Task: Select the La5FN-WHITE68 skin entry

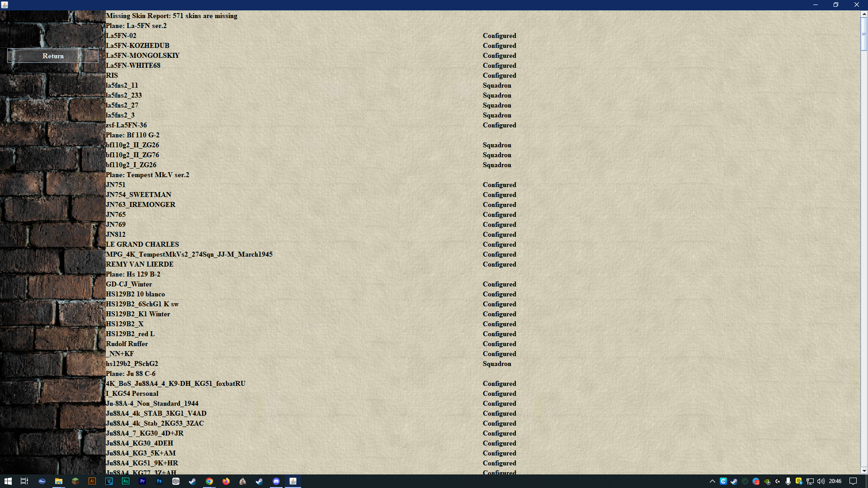Action: (133, 66)
